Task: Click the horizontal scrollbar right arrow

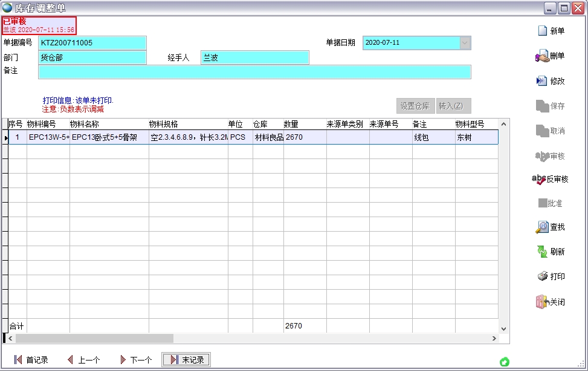Action: 494,339
